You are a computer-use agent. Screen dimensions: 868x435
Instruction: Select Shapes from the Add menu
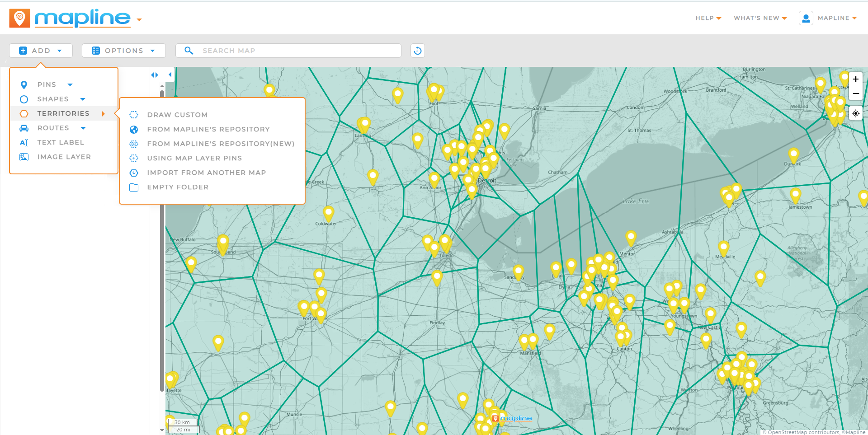[53, 99]
